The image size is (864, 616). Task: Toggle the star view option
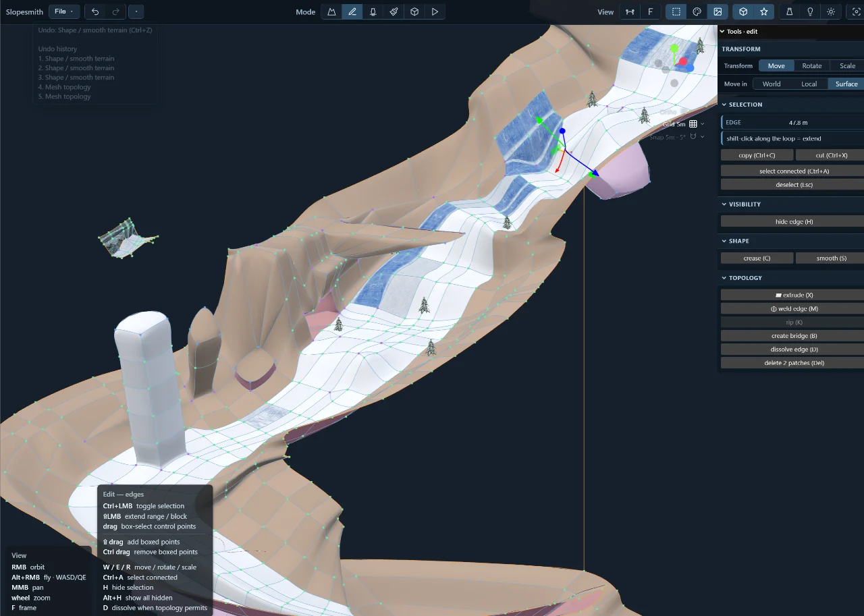(x=764, y=11)
